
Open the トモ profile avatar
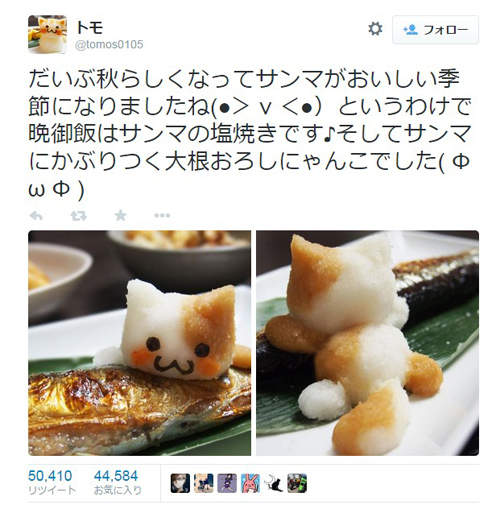47,34
